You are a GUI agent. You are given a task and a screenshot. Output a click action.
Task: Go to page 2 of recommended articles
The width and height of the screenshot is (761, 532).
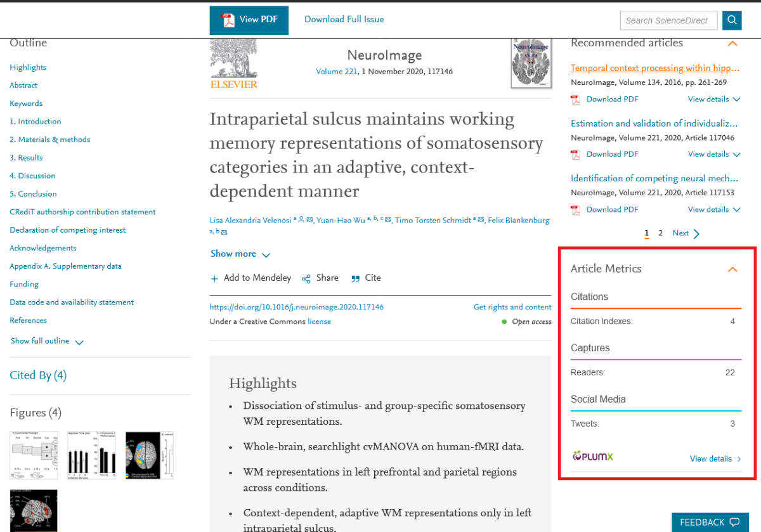(660, 233)
